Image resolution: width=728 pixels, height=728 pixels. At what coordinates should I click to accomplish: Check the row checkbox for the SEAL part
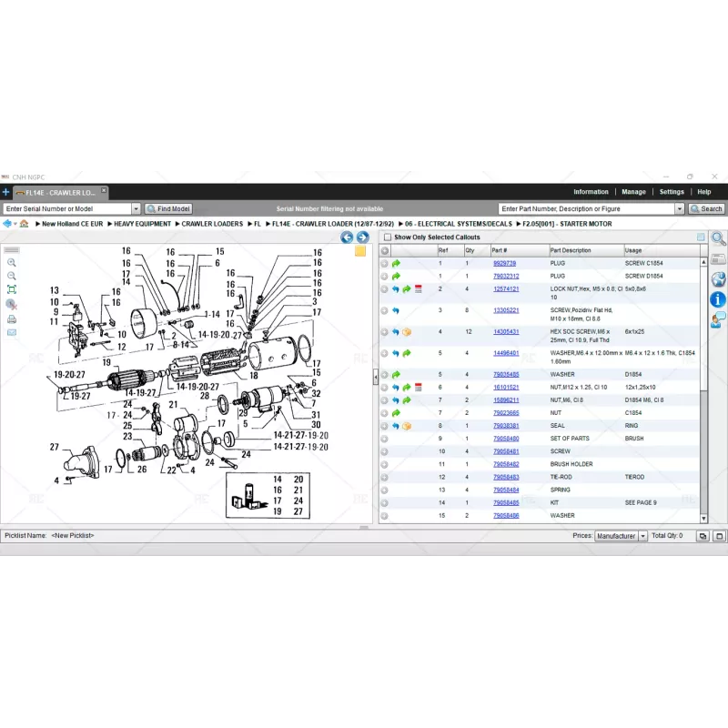[x=384, y=425]
